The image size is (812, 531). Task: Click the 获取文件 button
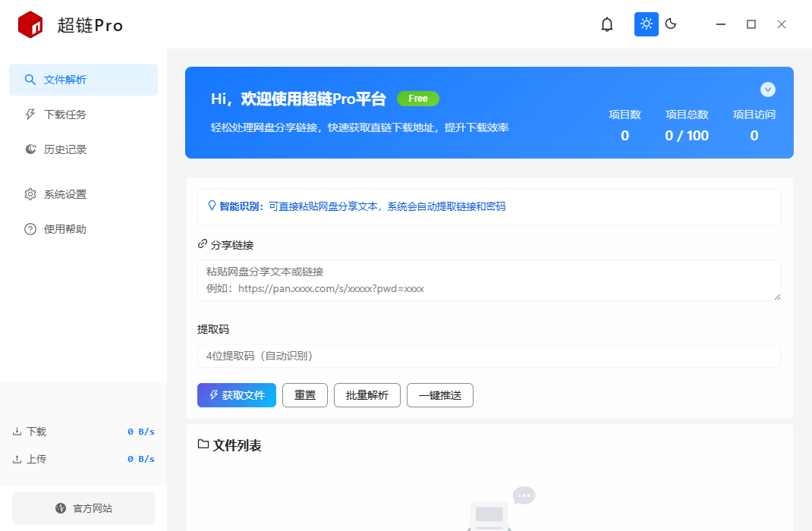[x=236, y=394]
